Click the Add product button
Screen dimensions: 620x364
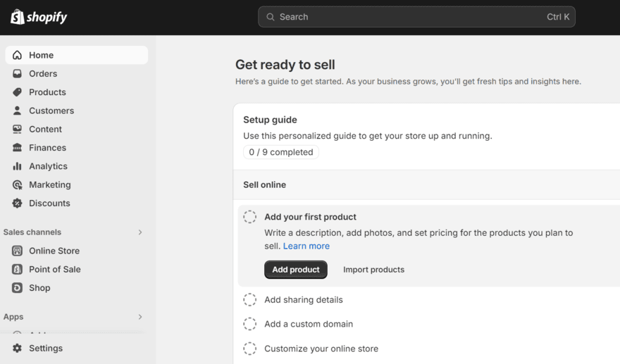296,270
